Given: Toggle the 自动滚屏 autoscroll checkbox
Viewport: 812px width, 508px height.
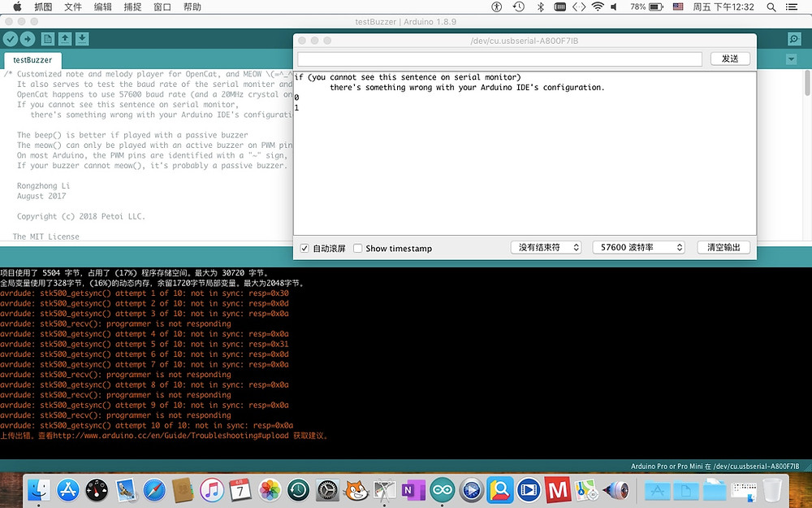Looking at the screenshot, I should point(304,248).
